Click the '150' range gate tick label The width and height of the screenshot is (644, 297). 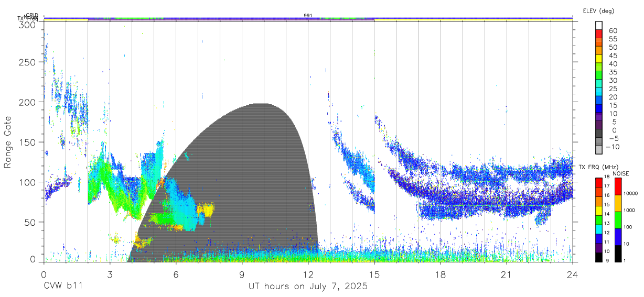point(28,142)
